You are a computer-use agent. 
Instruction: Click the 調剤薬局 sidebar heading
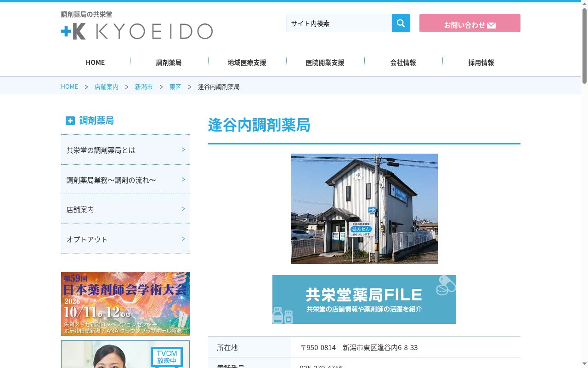96,121
